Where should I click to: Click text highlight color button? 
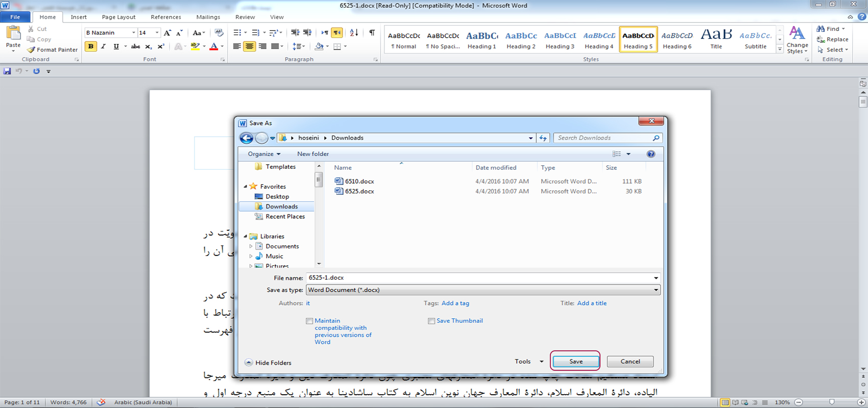195,46
